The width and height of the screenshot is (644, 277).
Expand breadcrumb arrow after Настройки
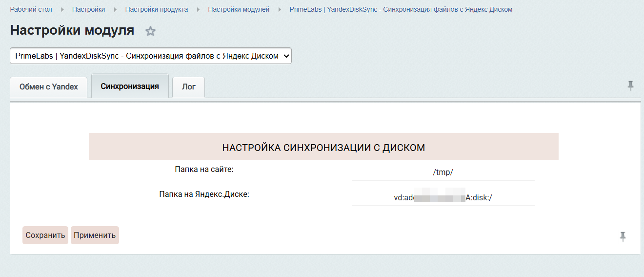(x=116, y=10)
